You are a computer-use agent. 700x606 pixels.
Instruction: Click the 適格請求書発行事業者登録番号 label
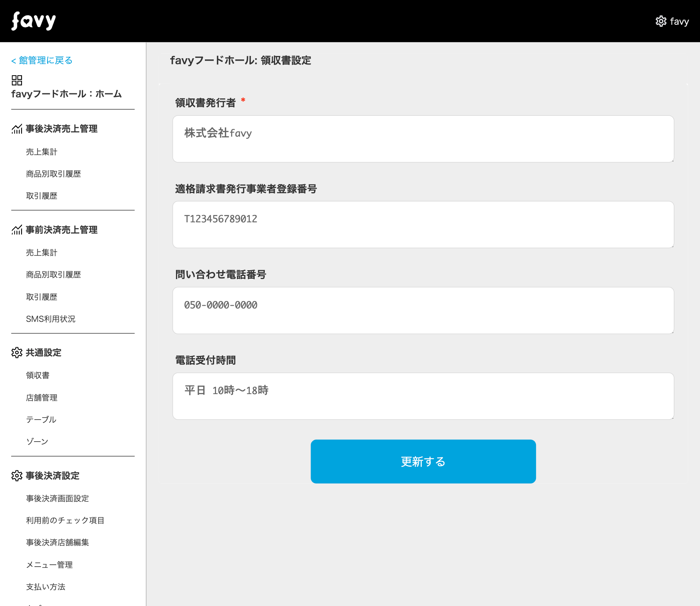point(246,189)
